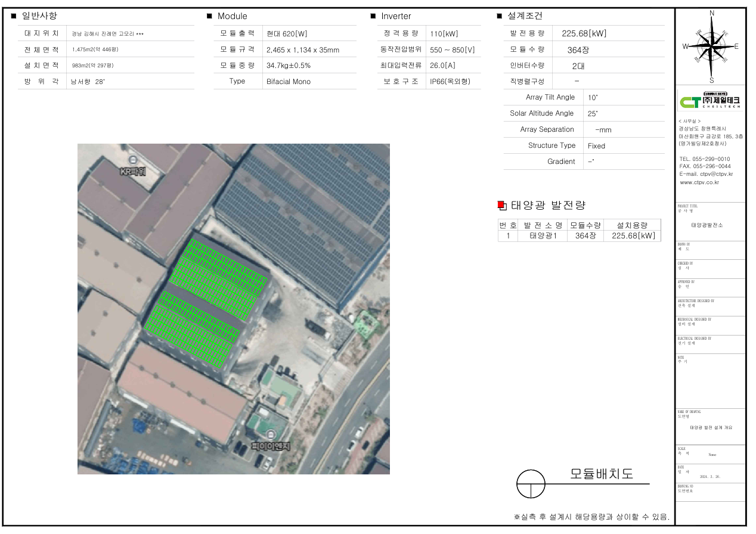Click the 피아이엔지 map pin marker
Screen dimensions: 756x534
pos(272,434)
